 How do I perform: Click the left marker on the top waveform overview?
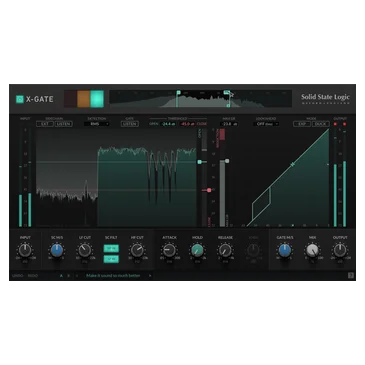(178, 92)
